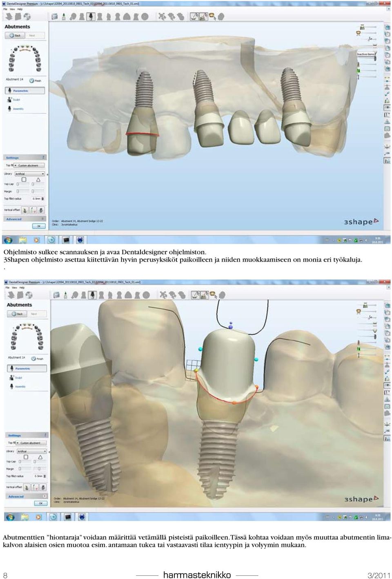Toggle the eye visibility icon, upper right sidebar
This screenshot has height=579, width=392.
click(x=387, y=107)
